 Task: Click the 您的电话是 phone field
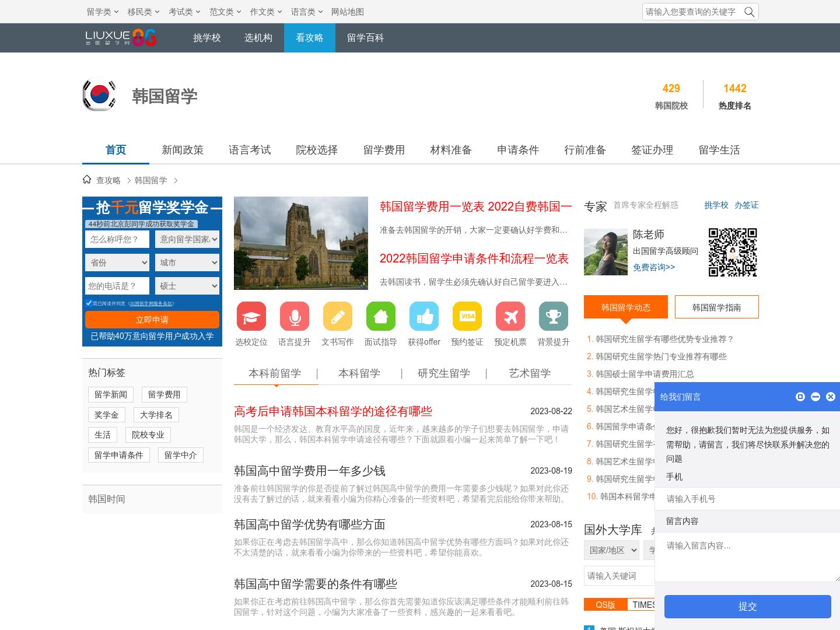click(x=117, y=286)
